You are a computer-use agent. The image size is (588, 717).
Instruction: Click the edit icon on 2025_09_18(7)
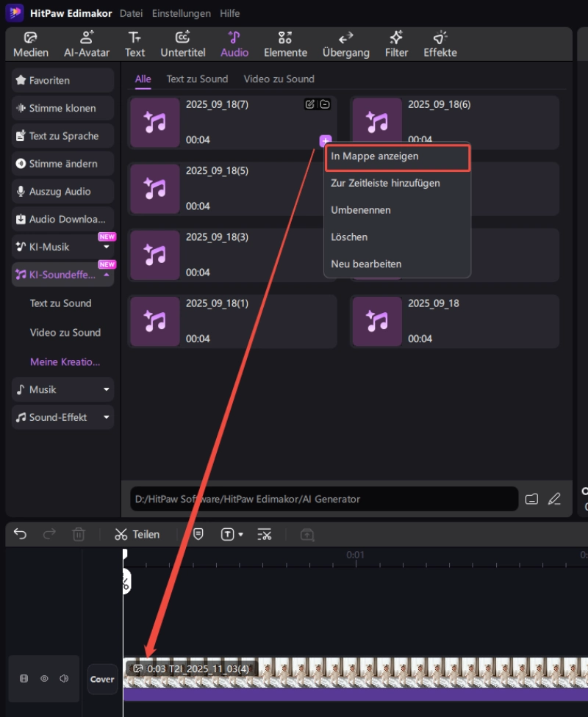click(310, 104)
